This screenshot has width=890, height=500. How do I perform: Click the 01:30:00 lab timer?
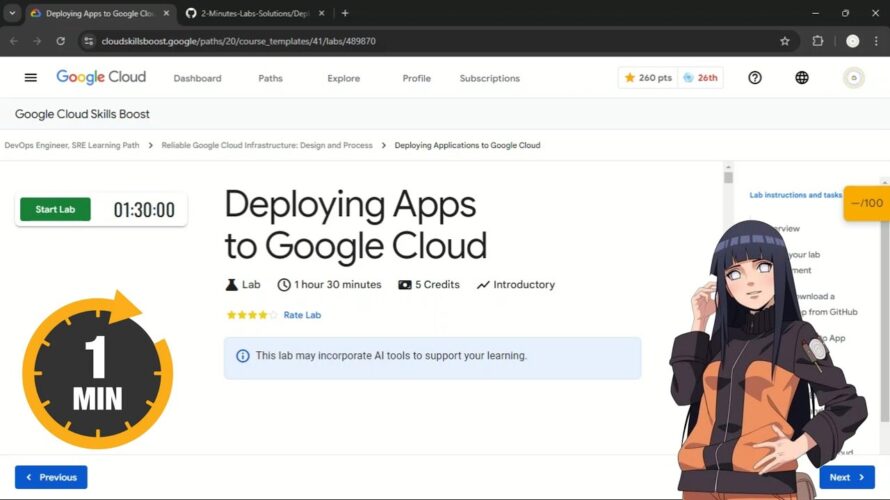(144, 210)
